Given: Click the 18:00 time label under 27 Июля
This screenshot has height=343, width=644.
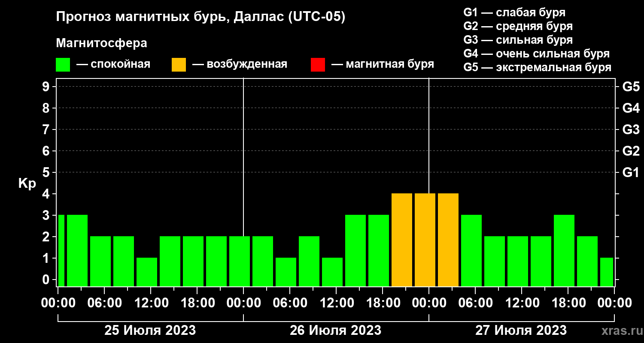Looking at the screenshot, I should point(568,303).
